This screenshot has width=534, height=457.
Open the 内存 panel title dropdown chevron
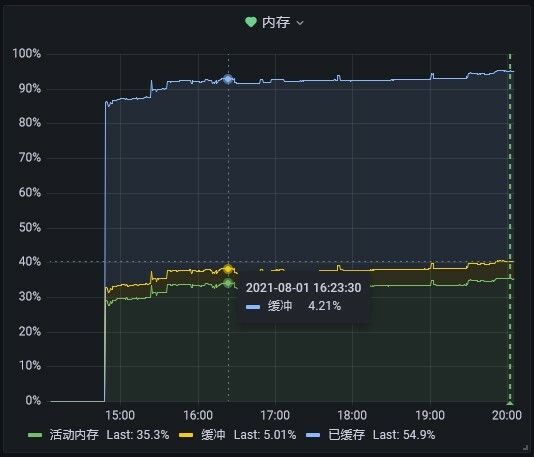tap(300, 23)
